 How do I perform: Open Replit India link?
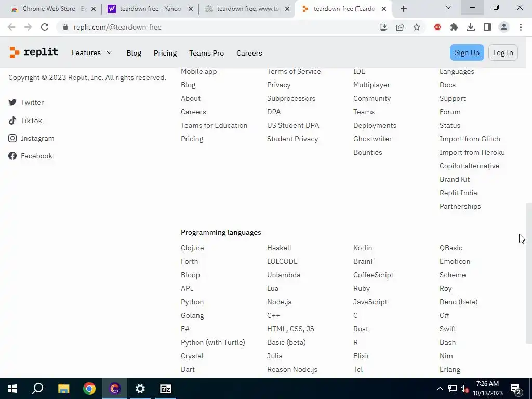coord(458,193)
